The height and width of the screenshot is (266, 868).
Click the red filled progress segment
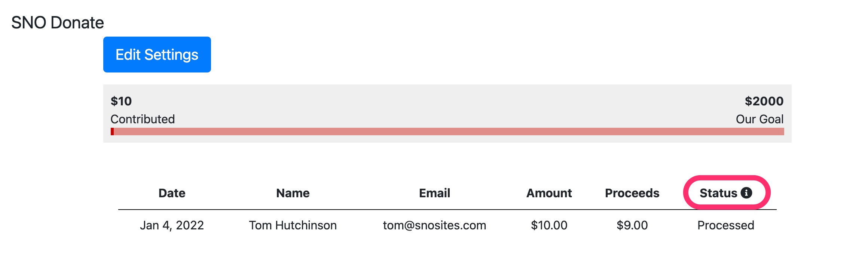point(112,132)
